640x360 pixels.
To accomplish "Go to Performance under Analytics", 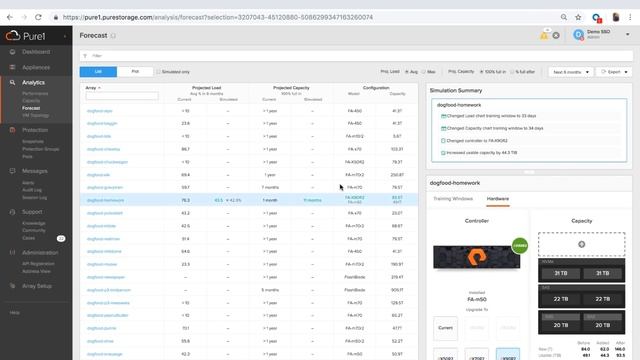I will (x=35, y=93).
